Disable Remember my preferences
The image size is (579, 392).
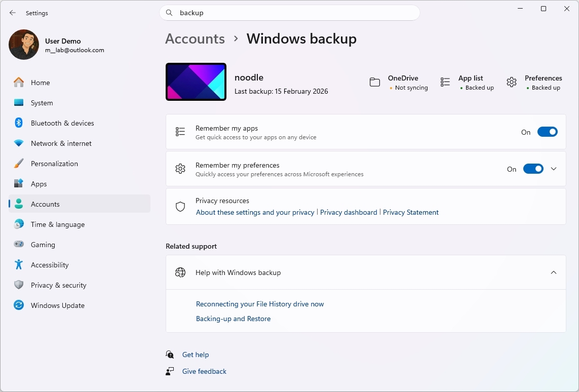[x=533, y=169]
